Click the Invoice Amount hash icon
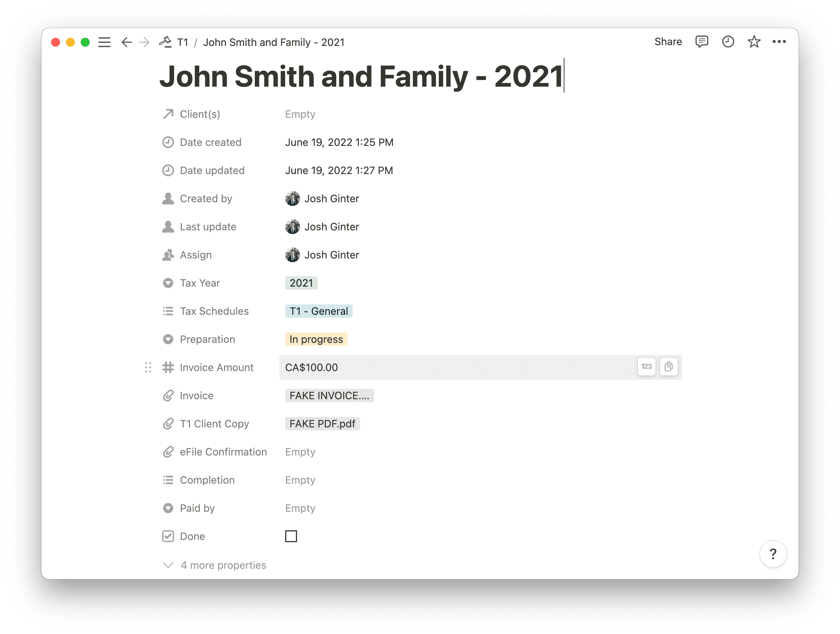Image resolution: width=840 pixels, height=634 pixels. (168, 367)
